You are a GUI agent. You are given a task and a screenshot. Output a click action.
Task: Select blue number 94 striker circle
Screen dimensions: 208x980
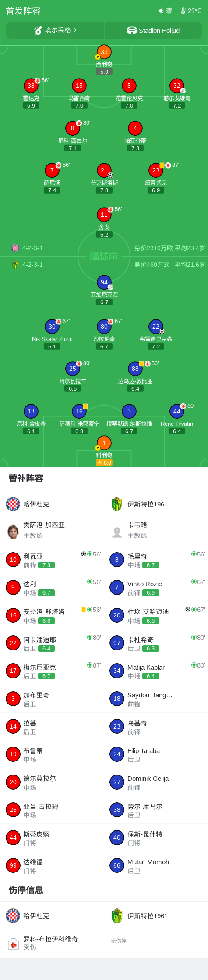click(104, 282)
